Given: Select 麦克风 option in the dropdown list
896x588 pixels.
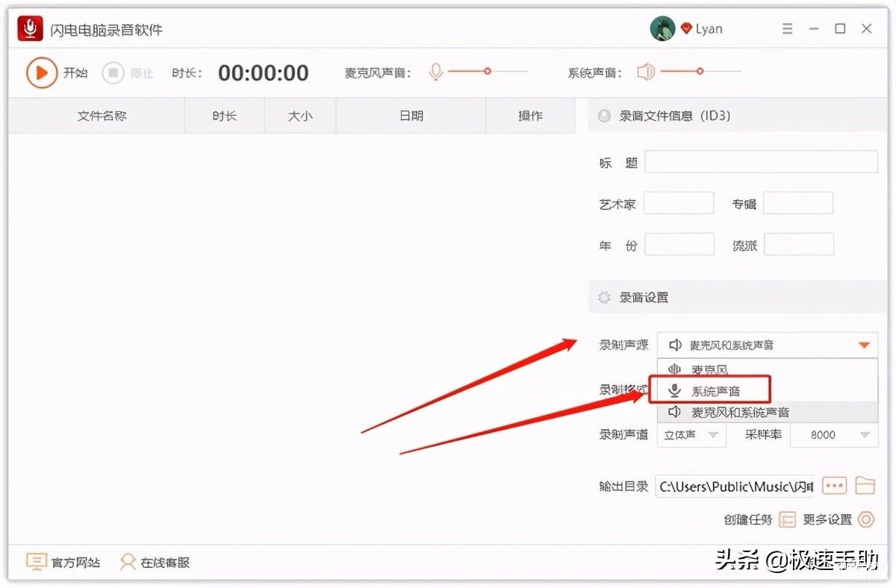Looking at the screenshot, I should (x=709, y=369).
